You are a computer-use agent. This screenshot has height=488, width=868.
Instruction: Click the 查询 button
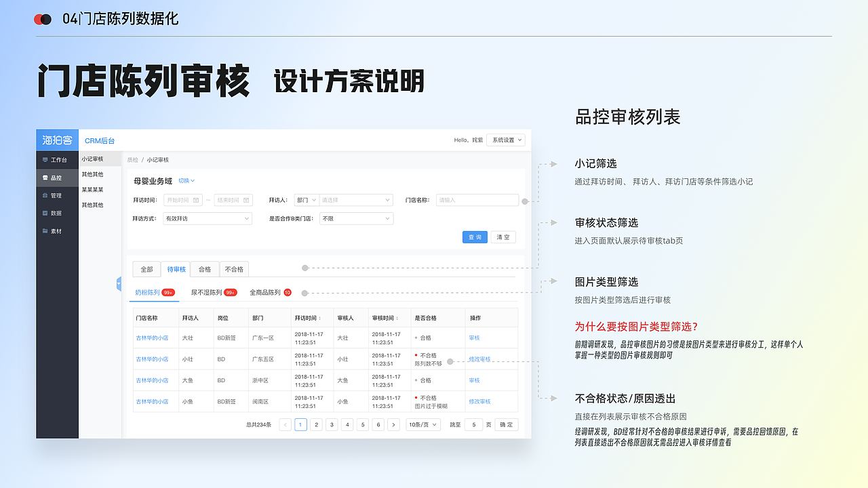pyautogui.click(x=475, y=237)
